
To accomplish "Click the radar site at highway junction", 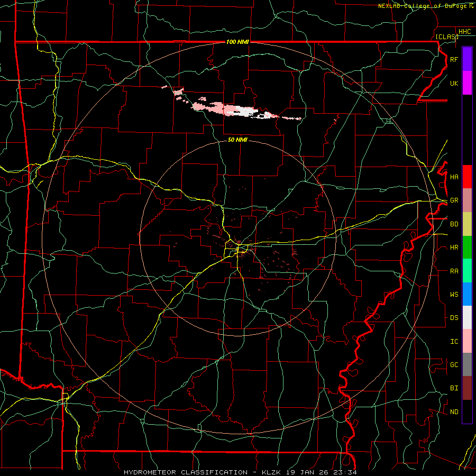I will tap(237, 245).
